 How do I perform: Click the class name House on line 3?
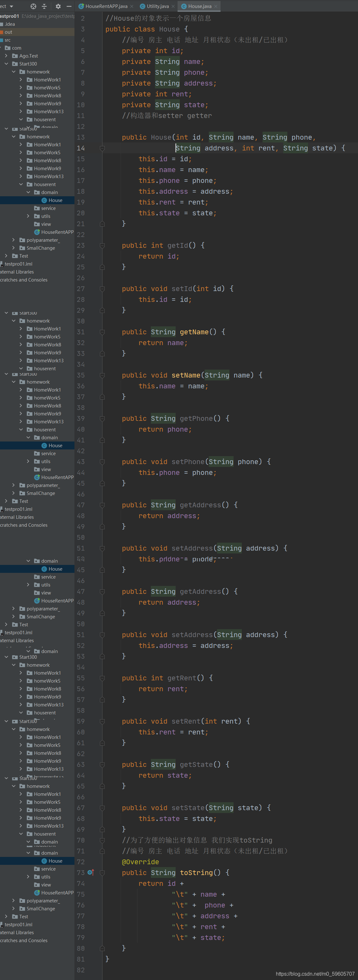pos(169,29)
